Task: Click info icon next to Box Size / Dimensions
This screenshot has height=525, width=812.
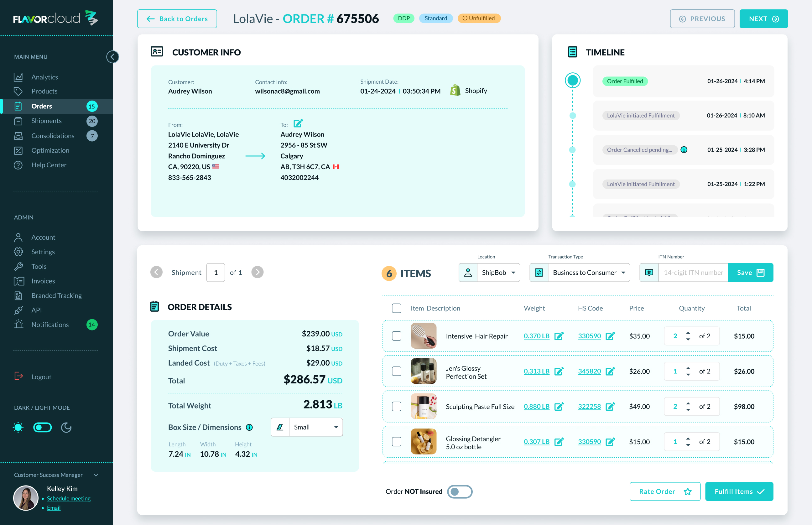Action: point(249,427)
